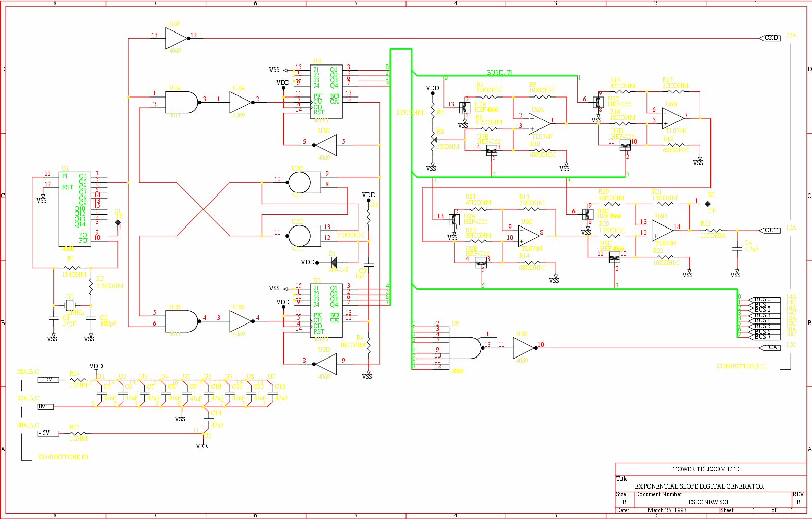Click the U2D NAND latch gate
This screenshot has height=519, width=812.
pyautogui.click(x=304, y=236)
